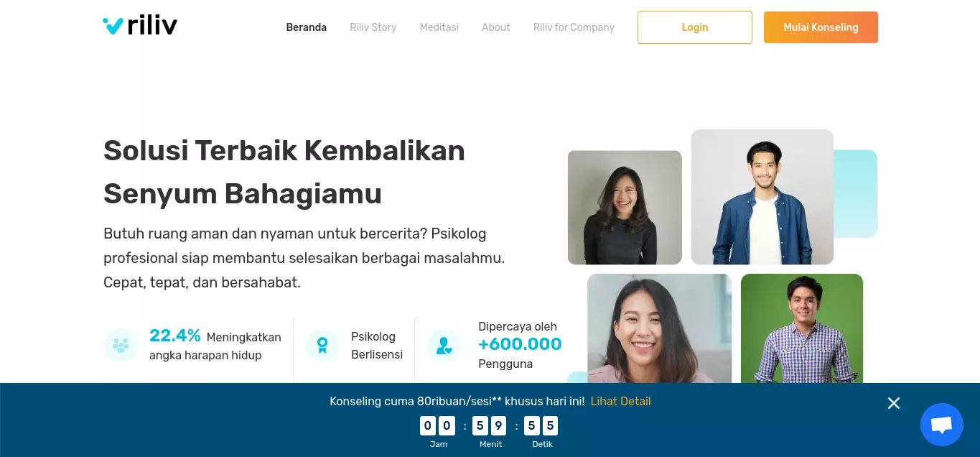This screenshot has width=980, height=457.
Task: Click the smiling woman in pink photo
Action: click(660, 328)
